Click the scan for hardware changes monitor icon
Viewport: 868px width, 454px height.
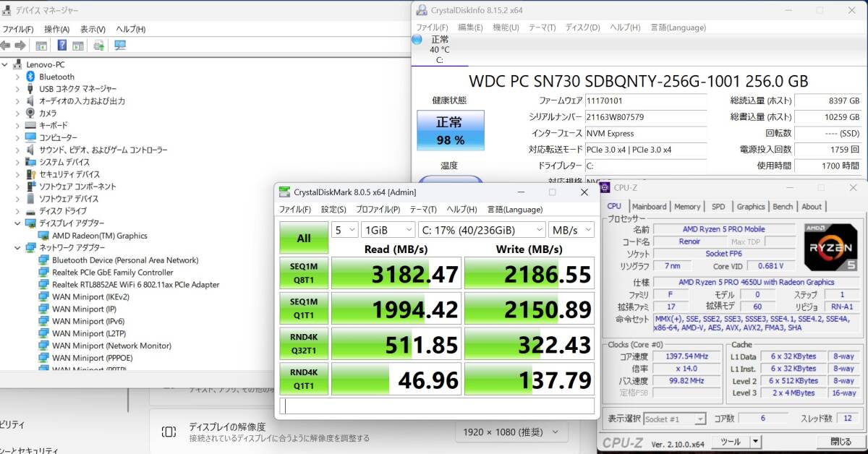[120, 46]
